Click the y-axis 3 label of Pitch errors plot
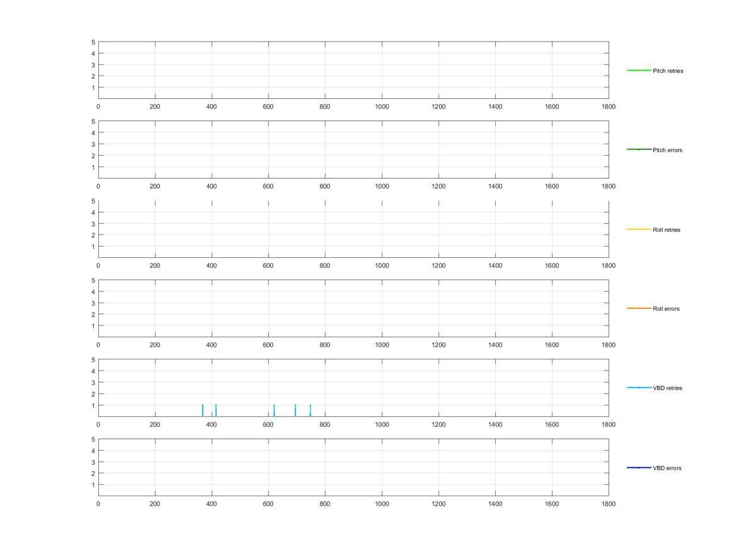The height and width of the screenshot is (558, 756). [x=93, y=144]
